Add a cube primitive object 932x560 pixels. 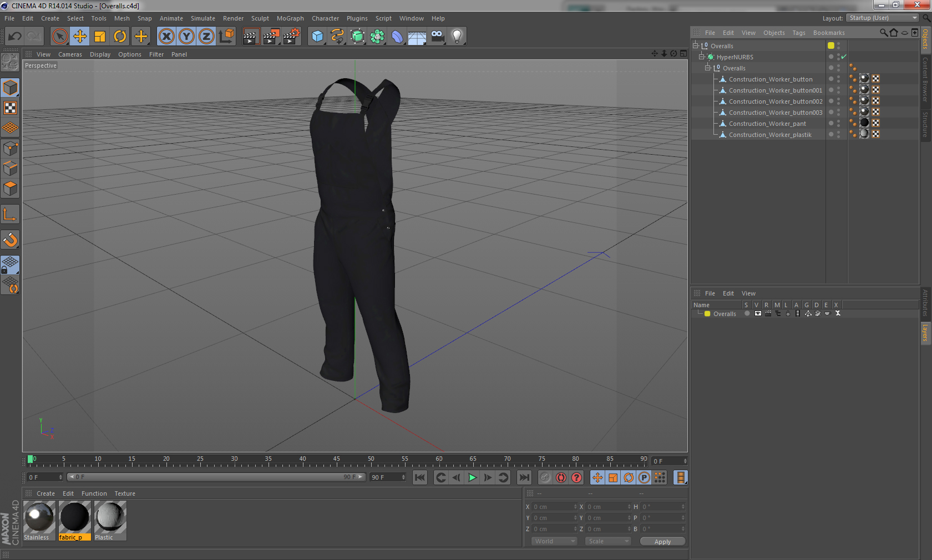coord(317,37)
